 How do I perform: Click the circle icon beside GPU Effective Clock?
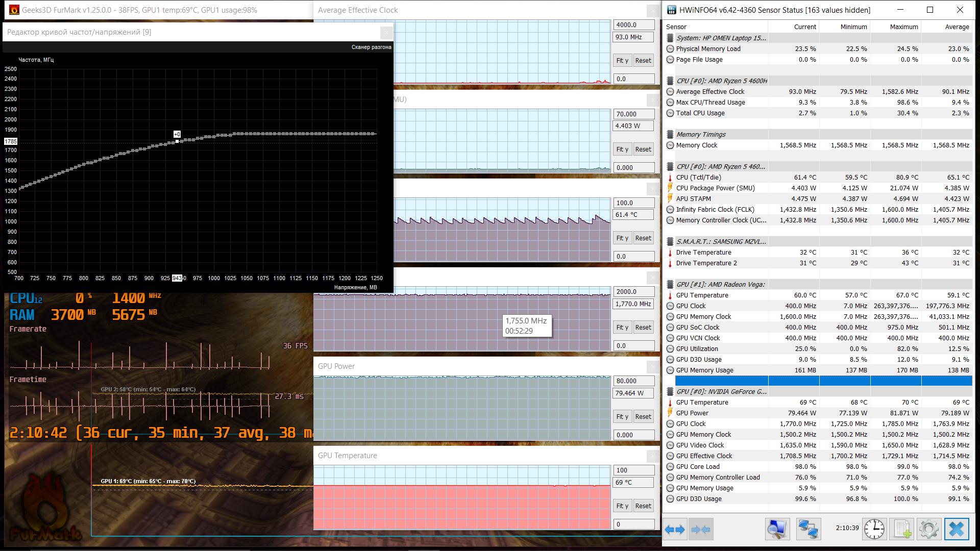pos(670,456)
